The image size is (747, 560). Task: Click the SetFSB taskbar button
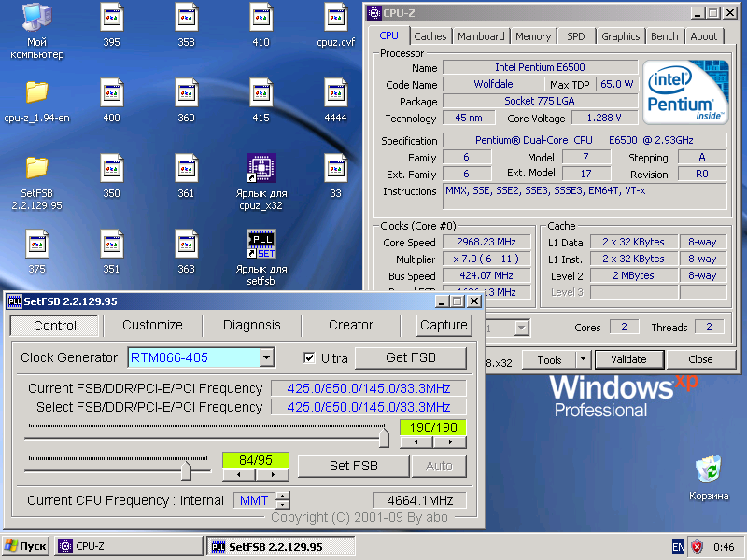pos(281,546)
